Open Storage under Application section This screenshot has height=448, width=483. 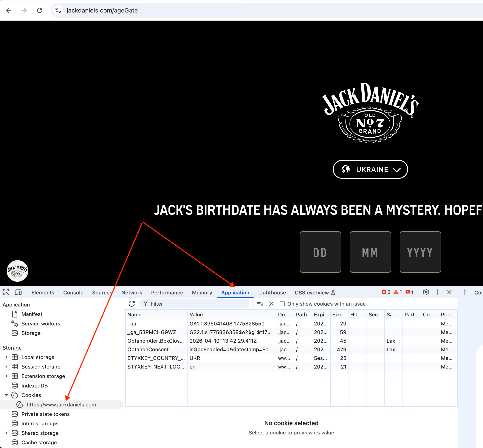click(x=31, y=333)
